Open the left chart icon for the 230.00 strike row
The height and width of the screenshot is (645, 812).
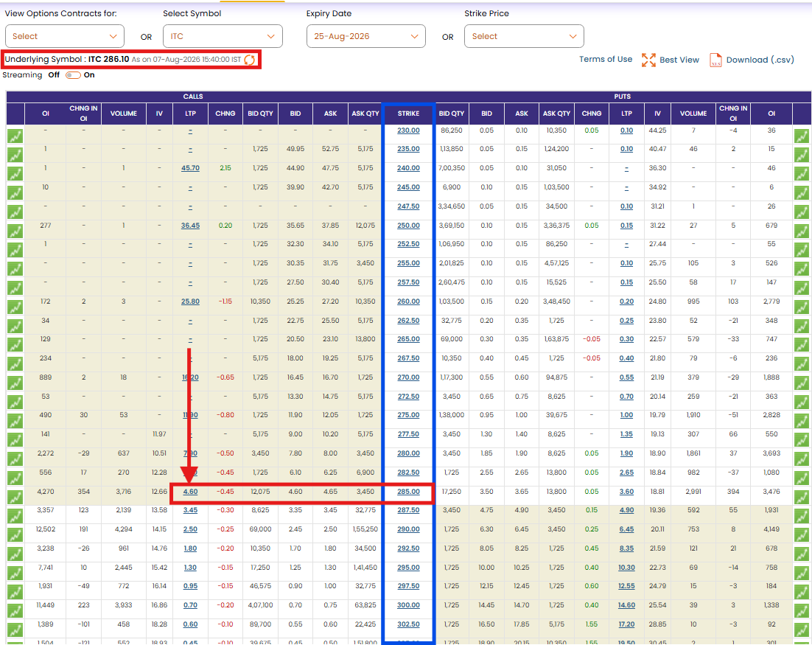[x=15, y=136]
